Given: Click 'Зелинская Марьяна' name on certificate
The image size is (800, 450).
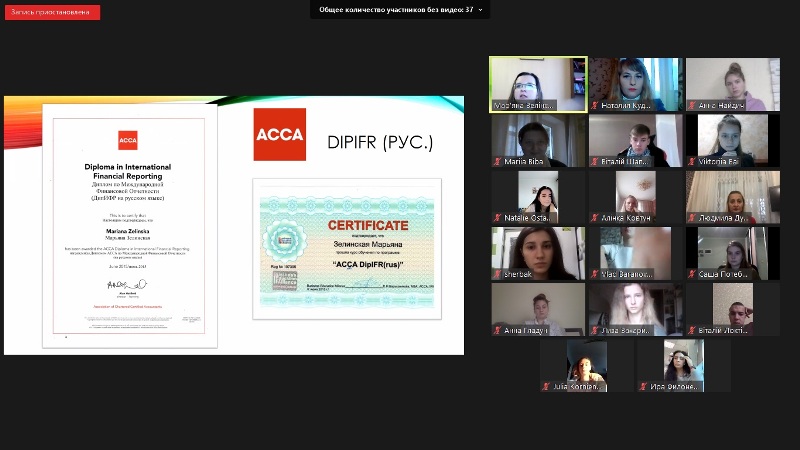Looking at the screenshot, I should (368, 244).
